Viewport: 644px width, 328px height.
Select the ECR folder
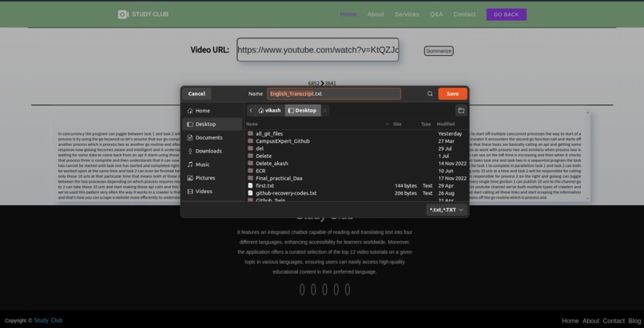click(357, 171)
